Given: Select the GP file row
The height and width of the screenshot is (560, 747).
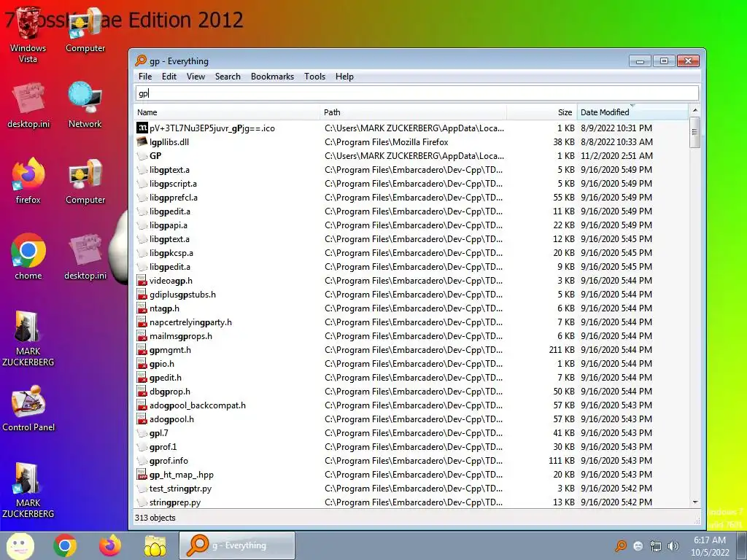Looking at the screenshot, I should 411,156.
